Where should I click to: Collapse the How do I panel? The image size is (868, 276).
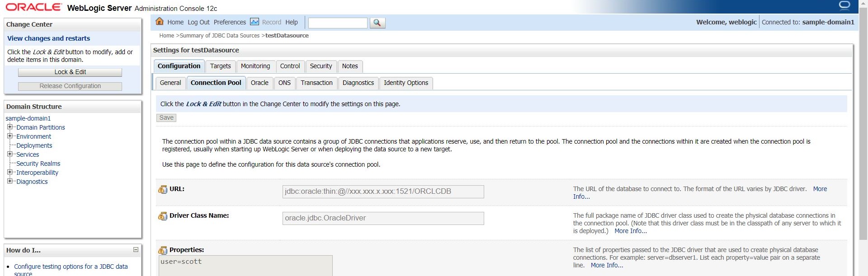(x=136, y=250)
